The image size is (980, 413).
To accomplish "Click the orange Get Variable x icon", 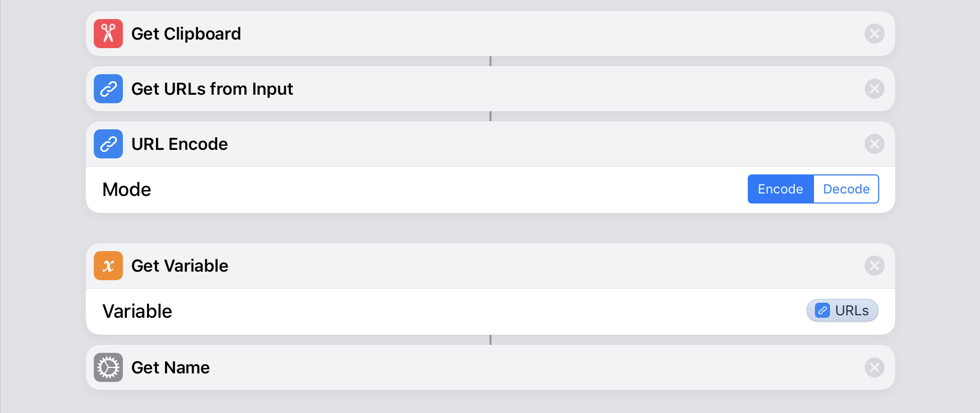I will pos(108,266).
